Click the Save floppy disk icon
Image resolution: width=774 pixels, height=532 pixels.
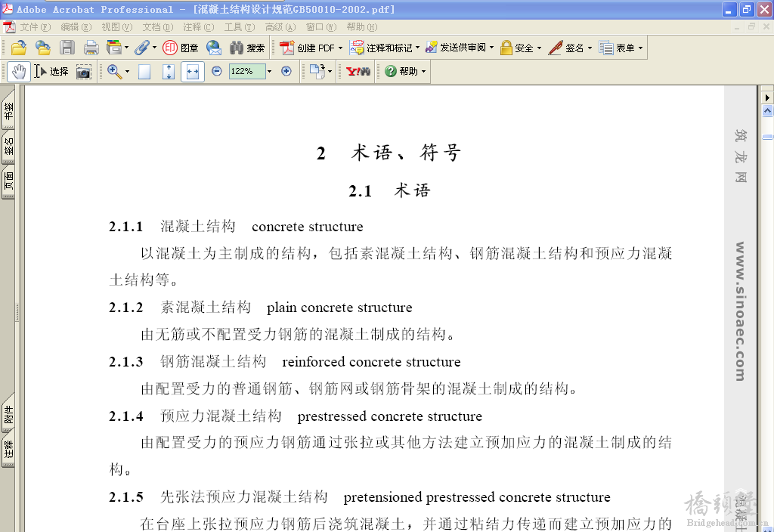[67, 48]
